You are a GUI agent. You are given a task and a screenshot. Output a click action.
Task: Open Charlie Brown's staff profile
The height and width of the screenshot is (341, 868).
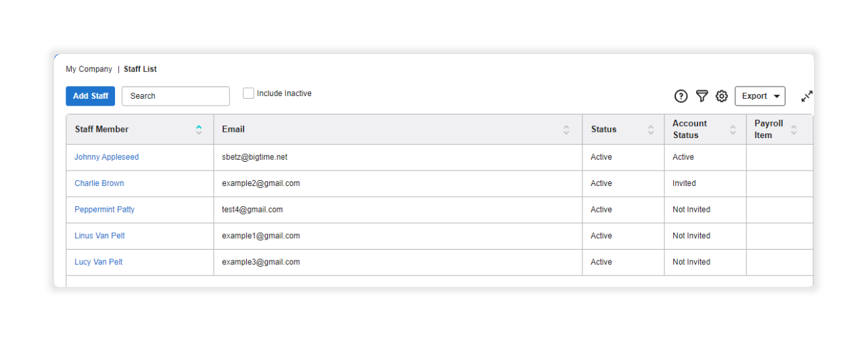point(99,183)
